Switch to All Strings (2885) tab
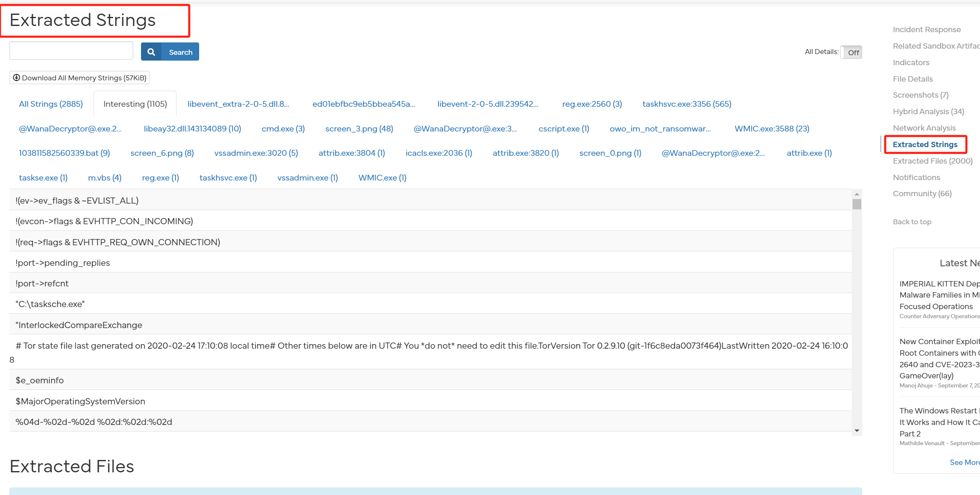The height and width of the screenshot is (495, 980). 51,104
